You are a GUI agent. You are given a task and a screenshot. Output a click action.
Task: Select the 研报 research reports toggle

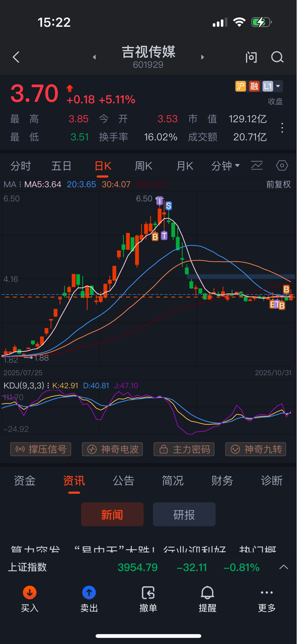pos(184,514)
